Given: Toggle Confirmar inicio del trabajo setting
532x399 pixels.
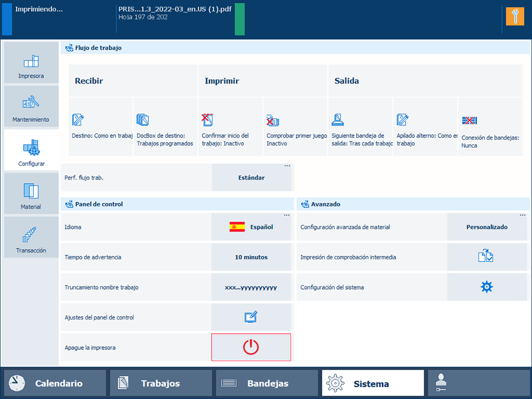Looking at the screenshot, I should 230,127.
